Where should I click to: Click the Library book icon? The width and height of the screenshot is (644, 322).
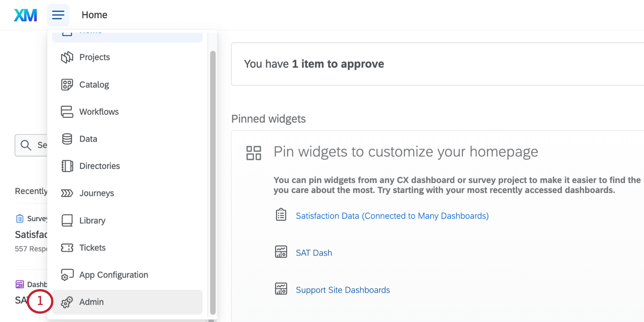(67, 220)
